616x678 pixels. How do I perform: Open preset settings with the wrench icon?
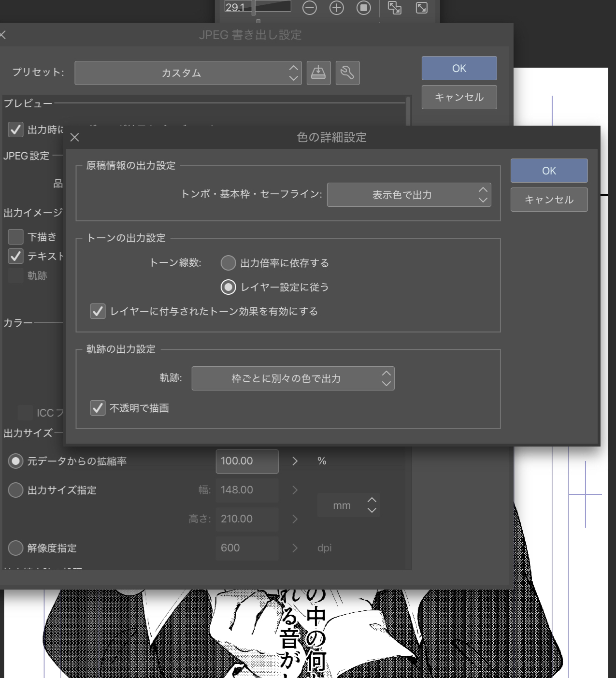(x=347, y=73)
